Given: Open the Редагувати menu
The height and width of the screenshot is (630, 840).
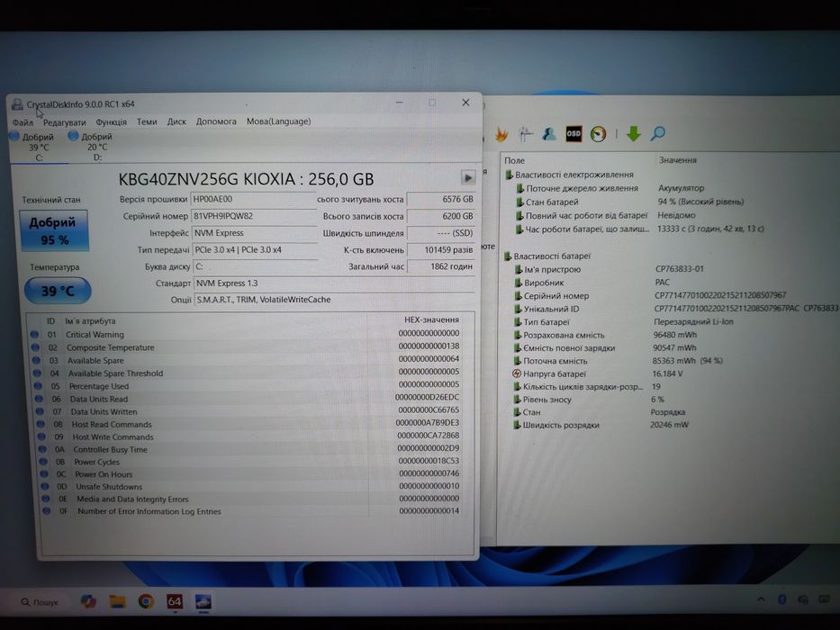Looking at the screenshot, I should tap(64, 122).
